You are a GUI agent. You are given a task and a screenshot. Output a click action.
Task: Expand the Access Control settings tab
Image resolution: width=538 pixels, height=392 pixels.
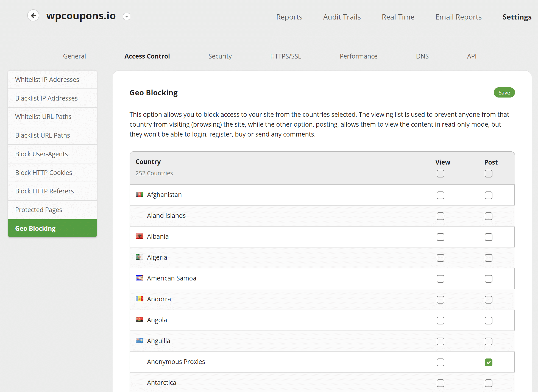pyautogui.click(x=147, y=55)
